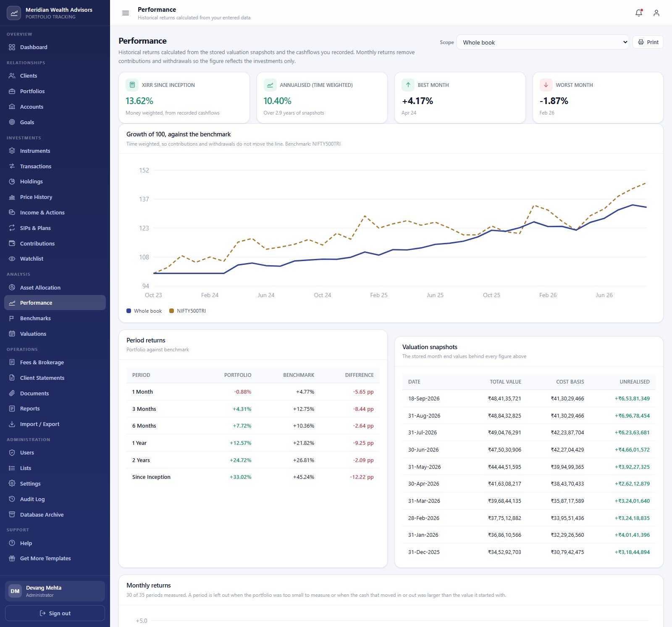
Task: Click the best month value +4.17%
Action: pos(417,101)
